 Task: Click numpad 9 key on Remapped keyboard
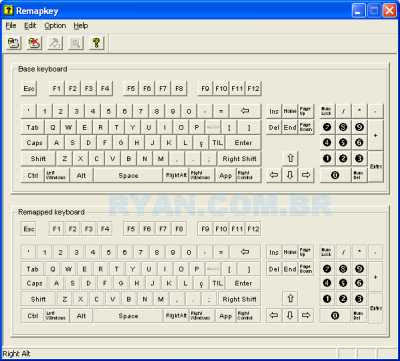359,269
